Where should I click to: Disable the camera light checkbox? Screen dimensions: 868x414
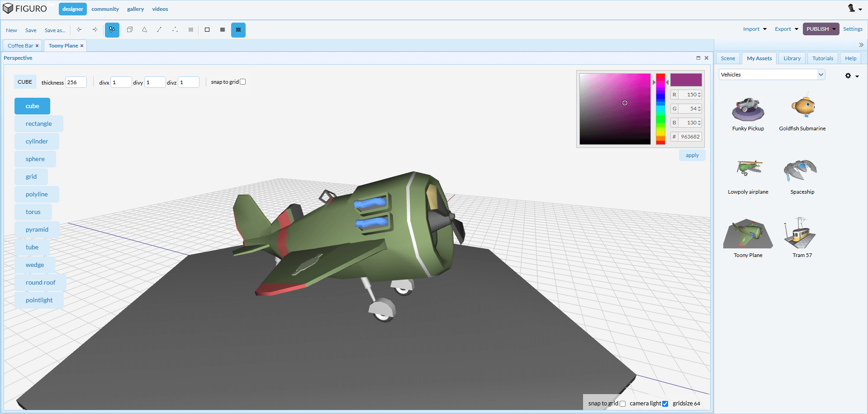665,404
